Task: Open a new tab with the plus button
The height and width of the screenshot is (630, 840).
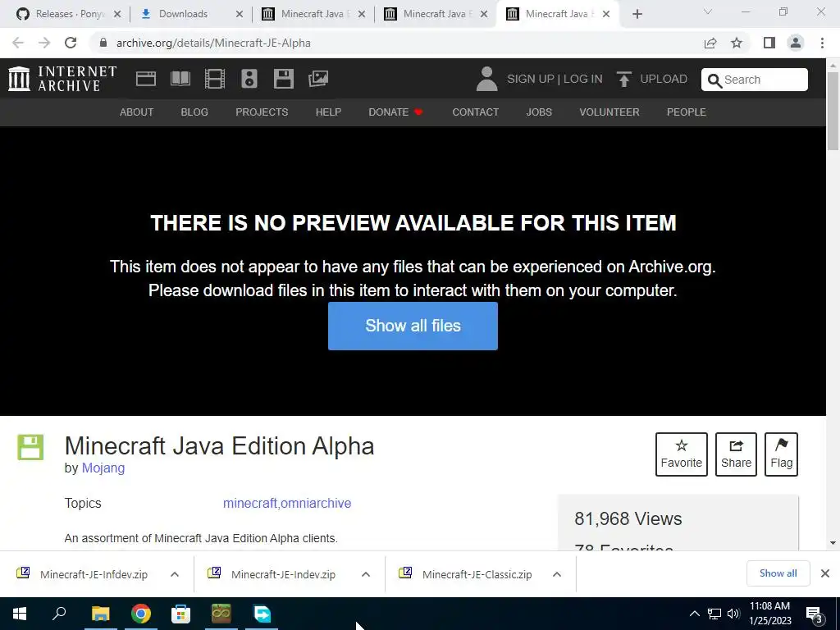Action: [637, 14]
